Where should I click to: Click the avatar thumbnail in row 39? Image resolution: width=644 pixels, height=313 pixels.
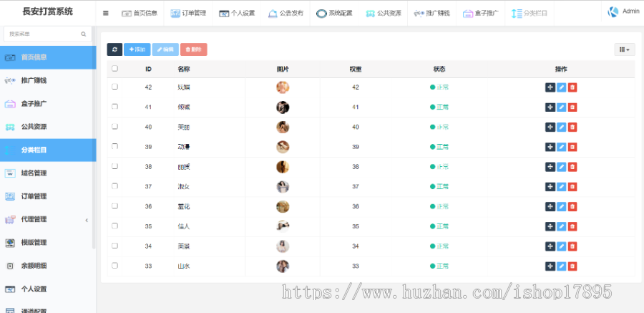(x=283, y=147)
